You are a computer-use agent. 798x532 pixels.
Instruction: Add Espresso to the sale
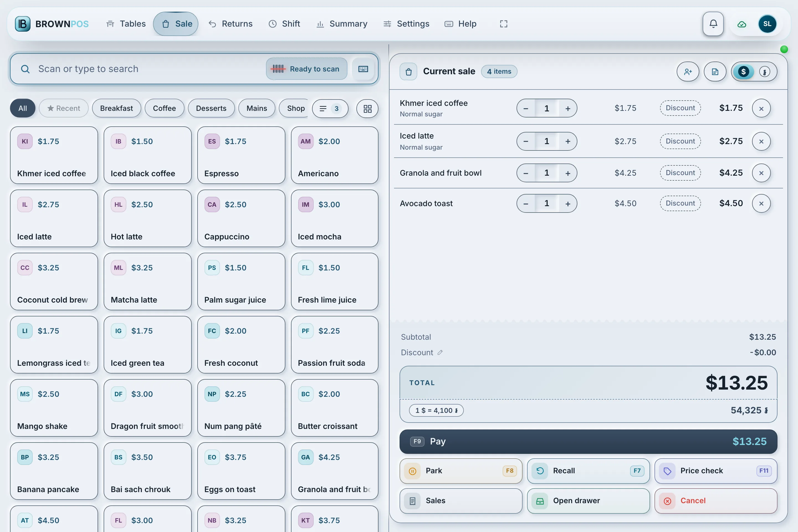pyautogui.click(x=241, y=155)
